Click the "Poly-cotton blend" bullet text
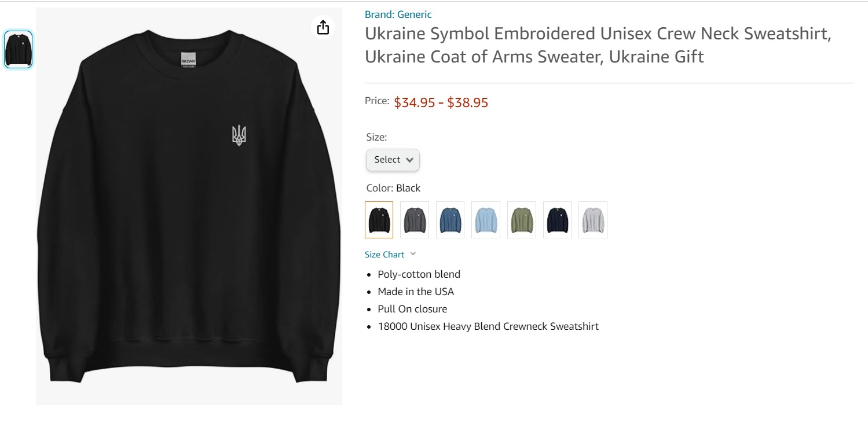This screenshot has width=868, height=438. (x=419, y=274)
